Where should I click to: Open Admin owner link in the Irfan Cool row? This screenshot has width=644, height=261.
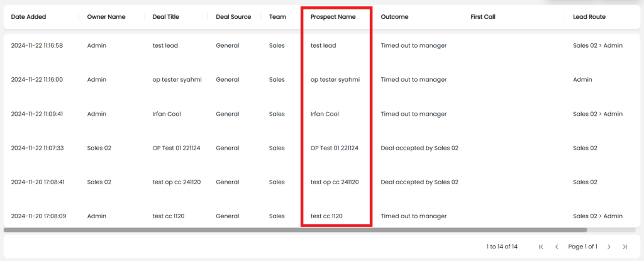click(x=97, y=114)
